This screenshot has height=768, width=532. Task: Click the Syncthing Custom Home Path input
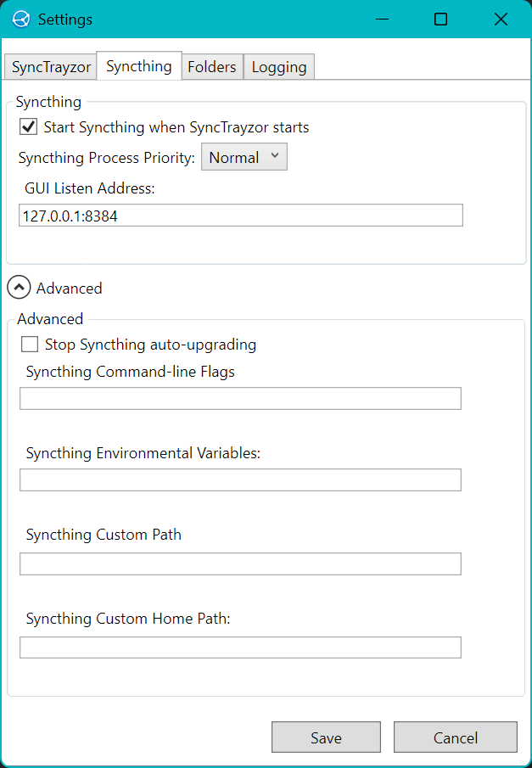click(240, 647)
